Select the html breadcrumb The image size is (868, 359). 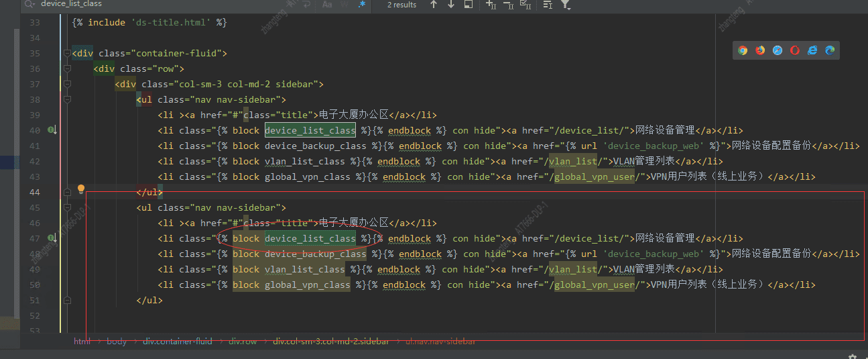coord(82,342)
